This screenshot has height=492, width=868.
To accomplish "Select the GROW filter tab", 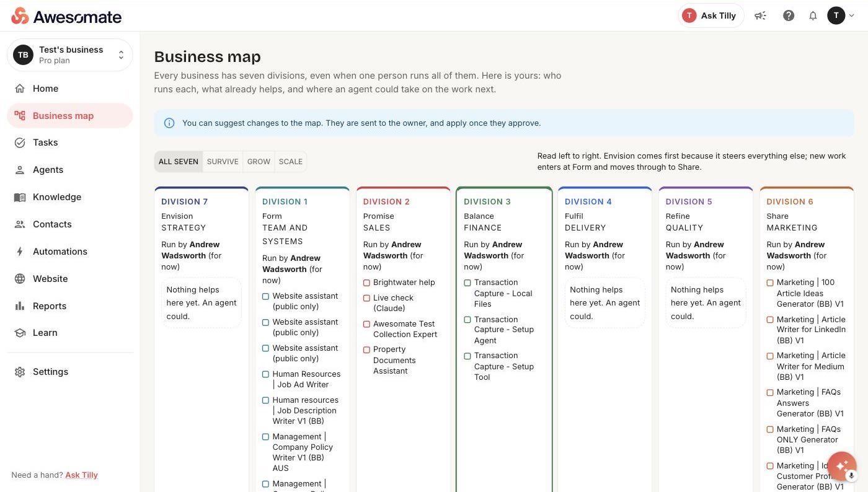I will pos(259,162).
